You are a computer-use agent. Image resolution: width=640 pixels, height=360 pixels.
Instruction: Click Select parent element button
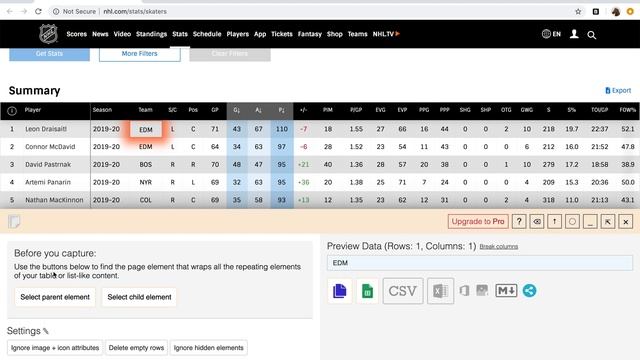(x=55, y=297)
